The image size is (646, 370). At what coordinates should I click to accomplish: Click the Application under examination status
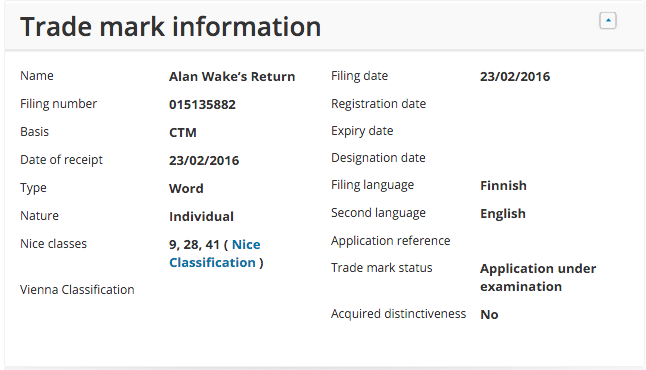538,277
